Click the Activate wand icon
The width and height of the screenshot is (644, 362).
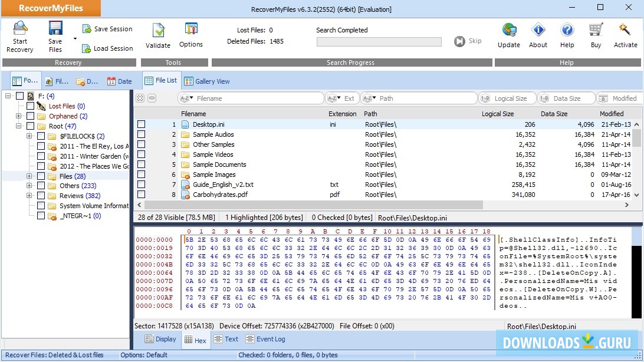[625, 29]
